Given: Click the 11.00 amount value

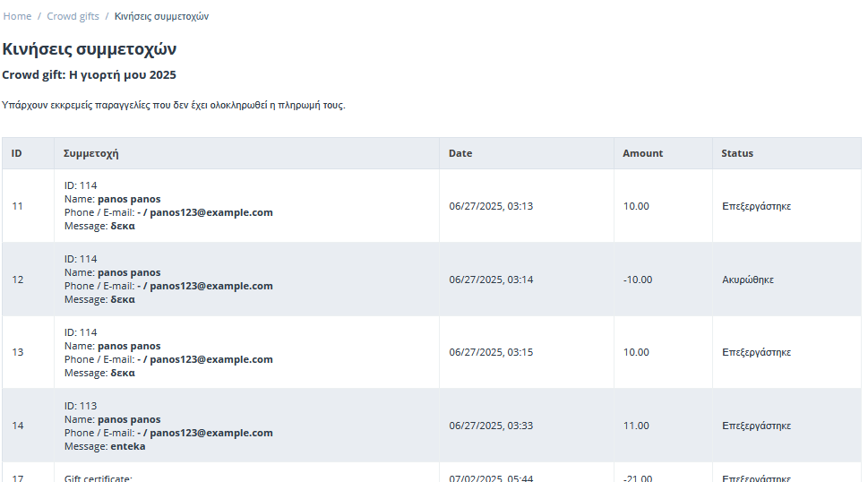Looking at the screenshot, I should (x=636, y=426).
